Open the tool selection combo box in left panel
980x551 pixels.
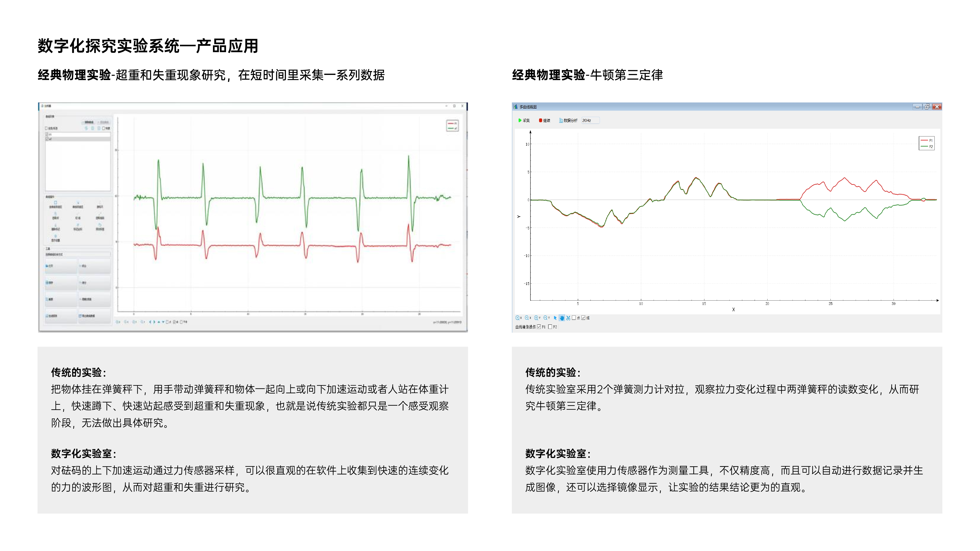[78, 254]
